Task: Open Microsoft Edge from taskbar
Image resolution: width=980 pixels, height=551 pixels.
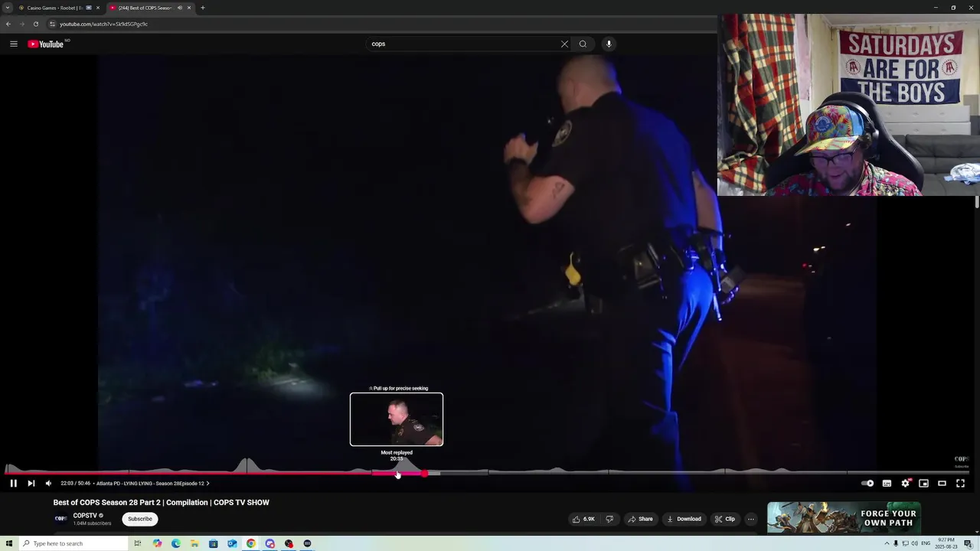Action: (x=176, y=543)
